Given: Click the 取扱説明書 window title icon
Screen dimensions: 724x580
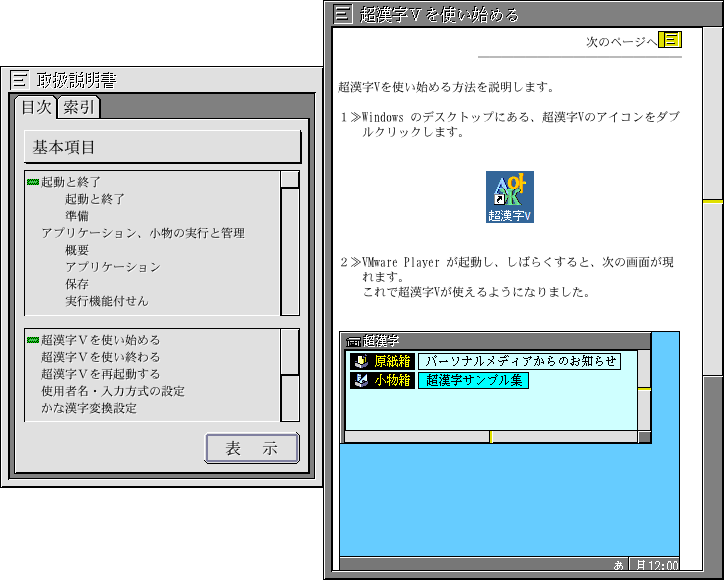Looking at the screenshot, I should click(19, 80).
